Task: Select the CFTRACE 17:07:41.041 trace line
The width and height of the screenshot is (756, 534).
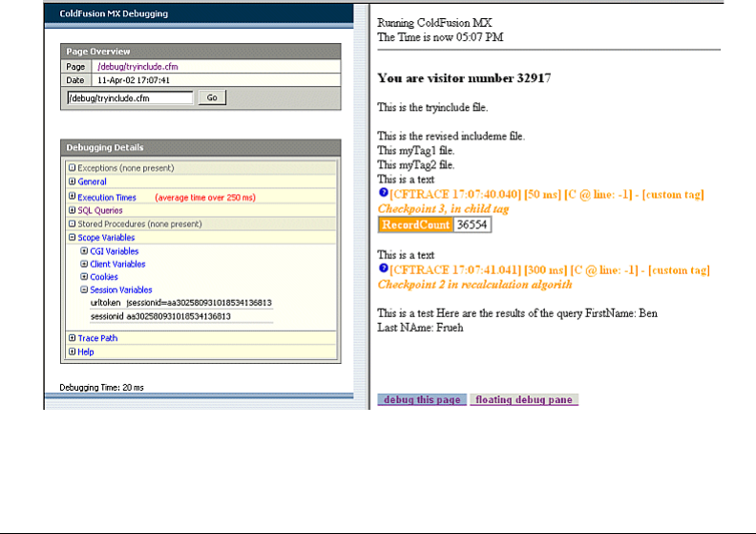Action: tap(550, 270)
